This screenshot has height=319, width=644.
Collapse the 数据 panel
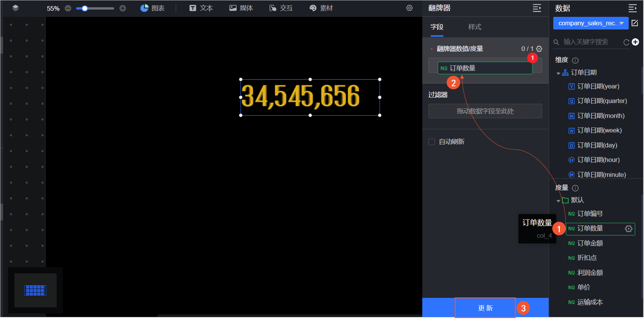click(x=632, y=8)
